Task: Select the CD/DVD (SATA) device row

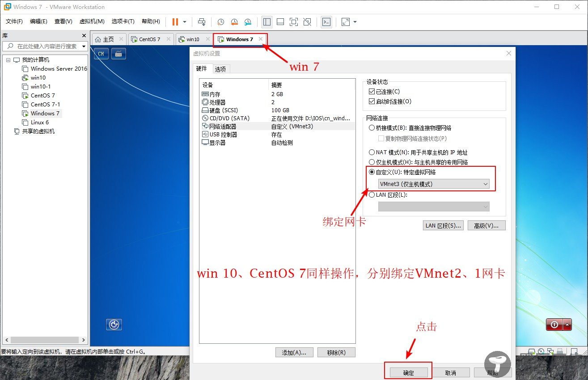Action: [x=277, y=118]
